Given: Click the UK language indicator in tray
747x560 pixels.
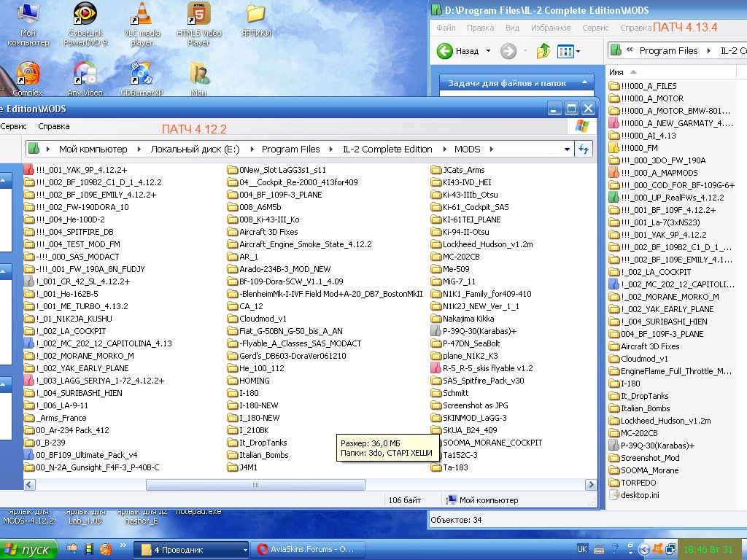Looking at the screenshot, I should pos(581,549).
